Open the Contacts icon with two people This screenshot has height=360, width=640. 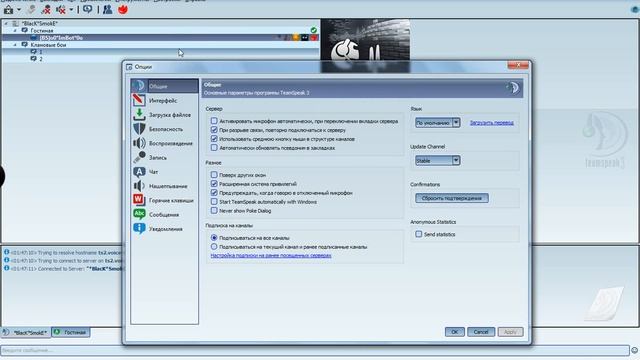(107, 9)
